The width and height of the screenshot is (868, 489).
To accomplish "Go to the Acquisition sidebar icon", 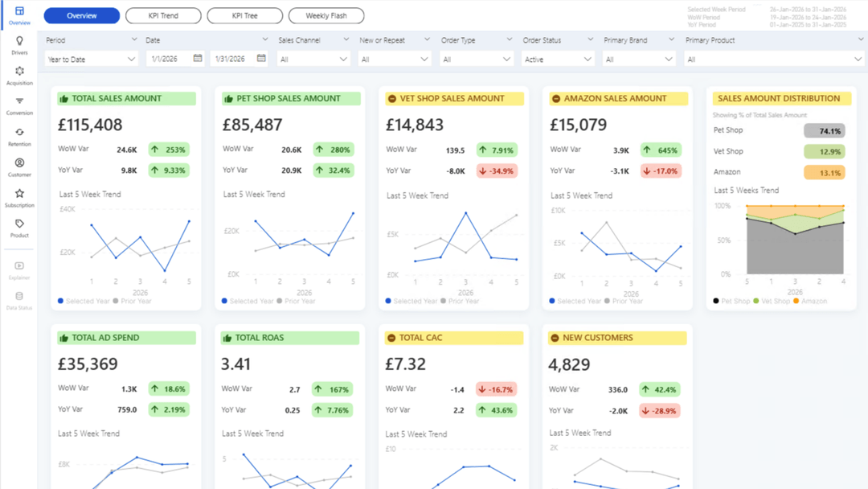I will (19, 71).
